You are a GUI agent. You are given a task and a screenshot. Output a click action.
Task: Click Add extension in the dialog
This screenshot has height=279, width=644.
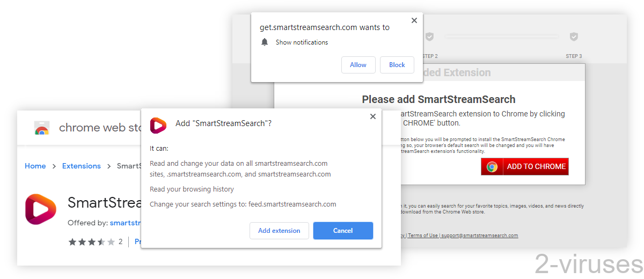pos(279,231)
